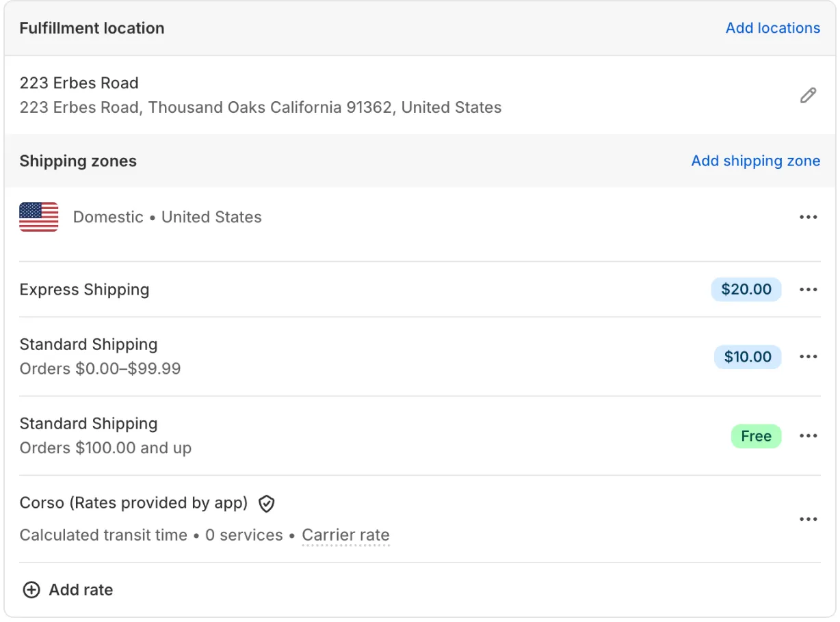Click Add shipping zone link
The image size is (840, 622).
point(755,161)
